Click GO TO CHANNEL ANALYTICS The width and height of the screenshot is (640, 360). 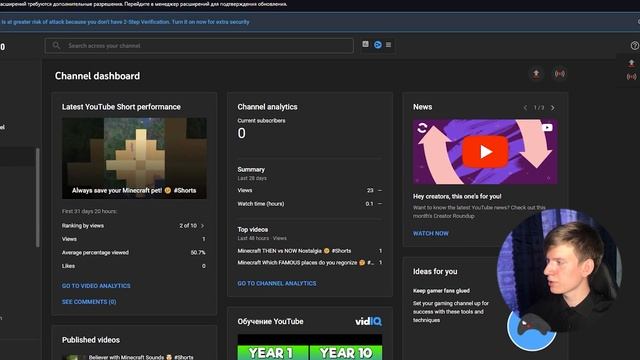click(277, 283)
